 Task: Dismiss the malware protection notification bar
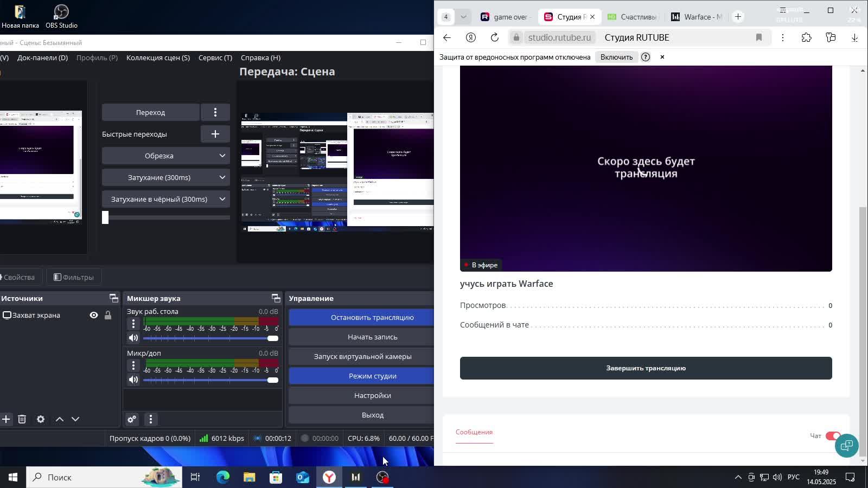tap(662, 57)
